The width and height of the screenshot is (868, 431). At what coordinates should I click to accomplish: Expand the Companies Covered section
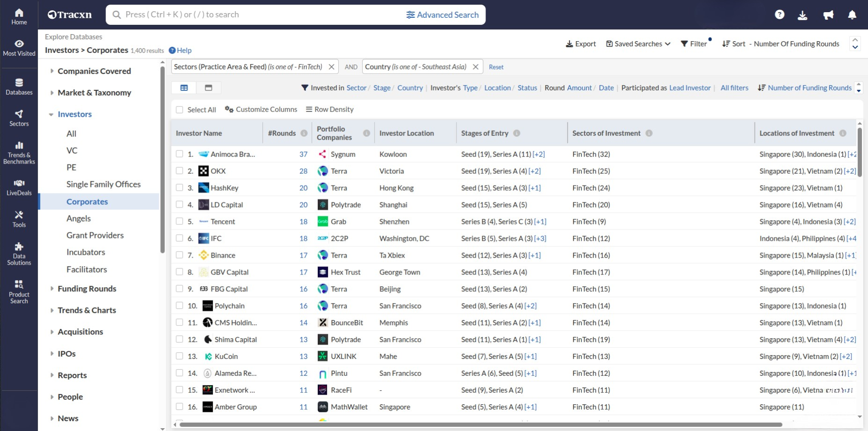point(94,71)
